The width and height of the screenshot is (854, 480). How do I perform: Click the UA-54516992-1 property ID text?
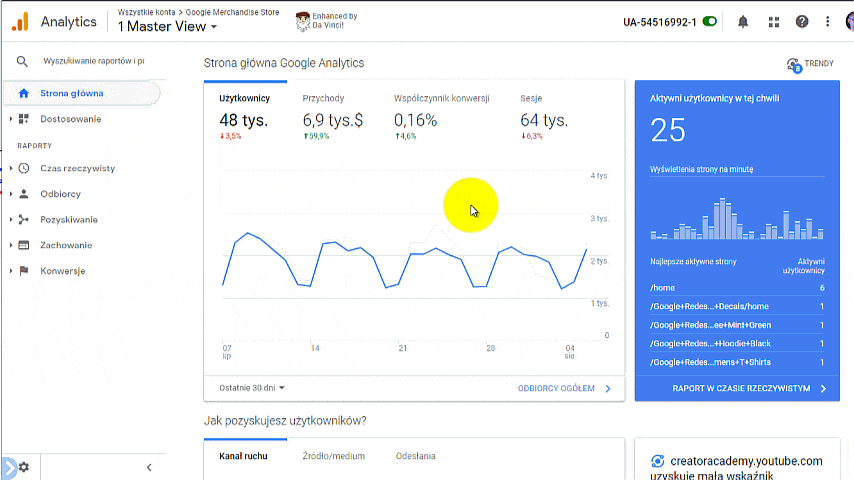[x=660, y=22]
